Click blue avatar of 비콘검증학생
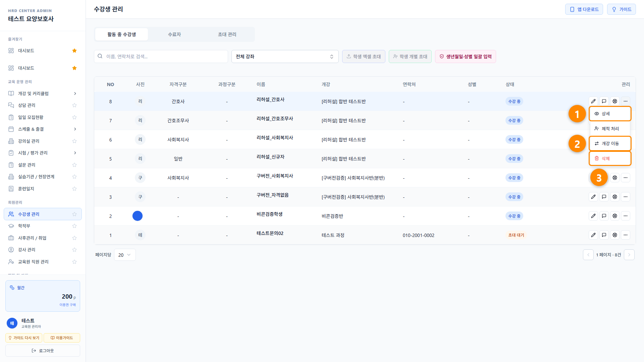644x362 pixels. coord(138,216)
